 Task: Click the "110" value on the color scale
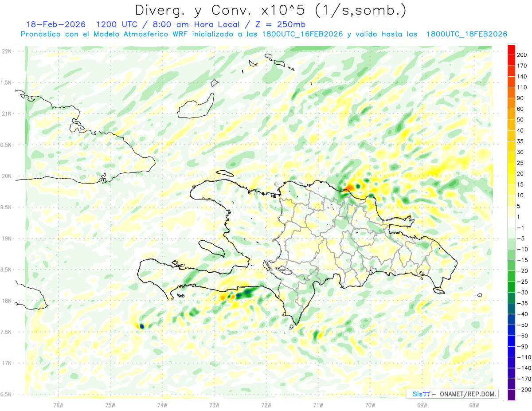523,87
